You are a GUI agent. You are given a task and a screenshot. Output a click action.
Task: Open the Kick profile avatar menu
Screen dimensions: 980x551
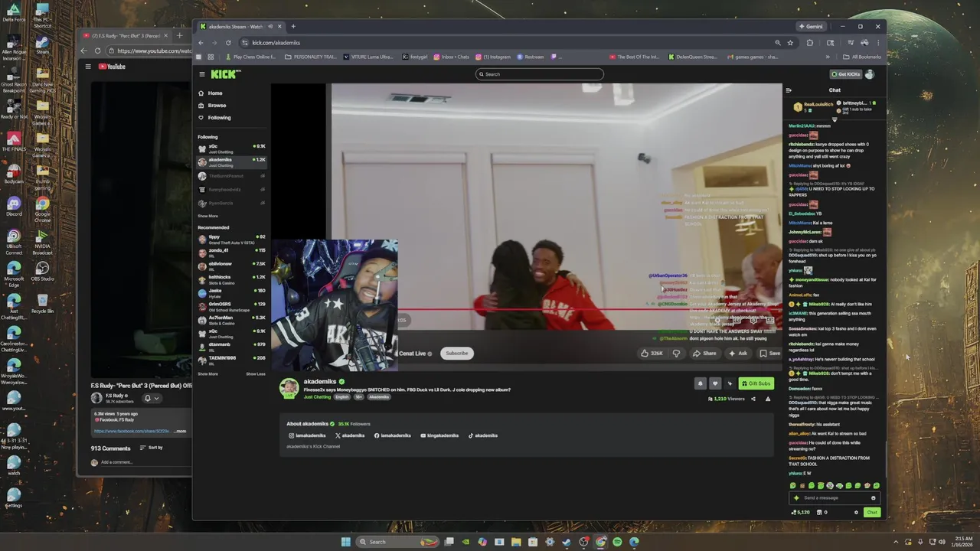870,74
